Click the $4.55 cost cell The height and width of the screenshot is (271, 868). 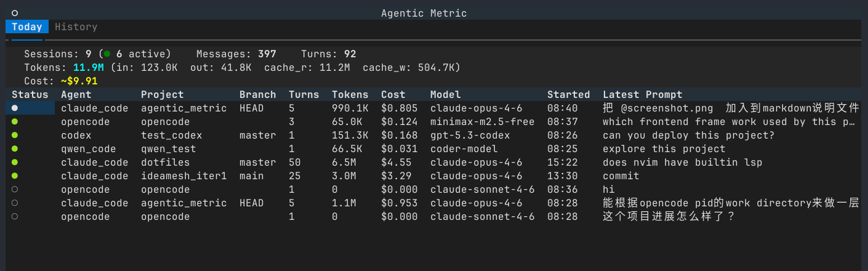pos(396,162)
